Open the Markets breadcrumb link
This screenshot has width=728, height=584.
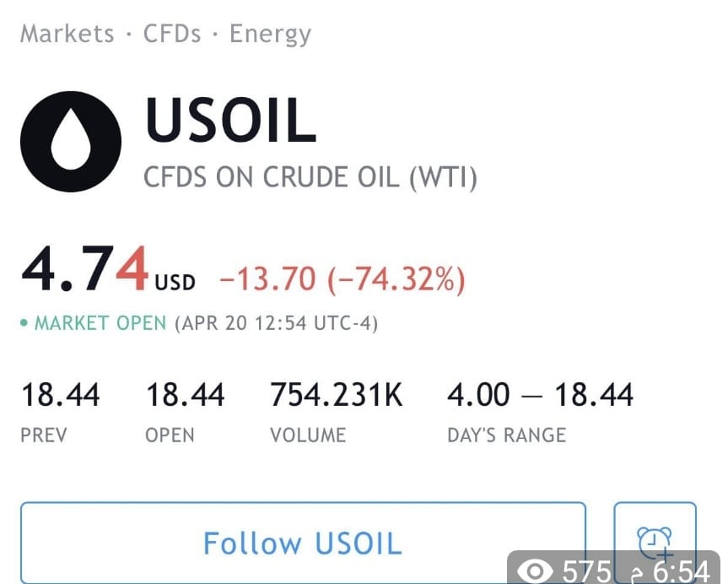pos(67,34)
